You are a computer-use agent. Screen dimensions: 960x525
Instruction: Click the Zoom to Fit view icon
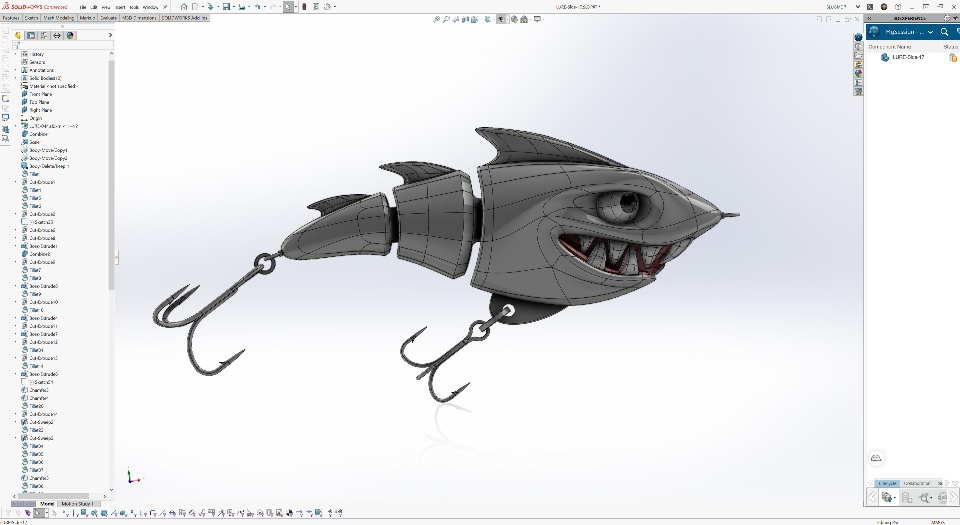point(439,19)
